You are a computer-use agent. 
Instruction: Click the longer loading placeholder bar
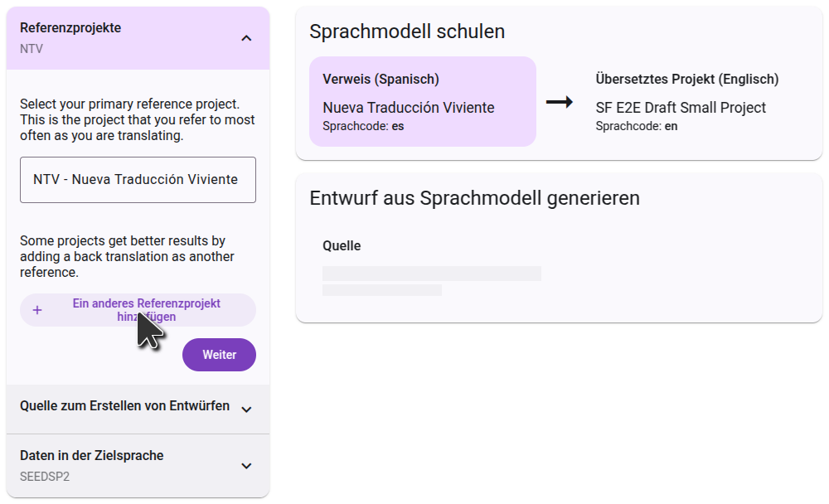431,274
